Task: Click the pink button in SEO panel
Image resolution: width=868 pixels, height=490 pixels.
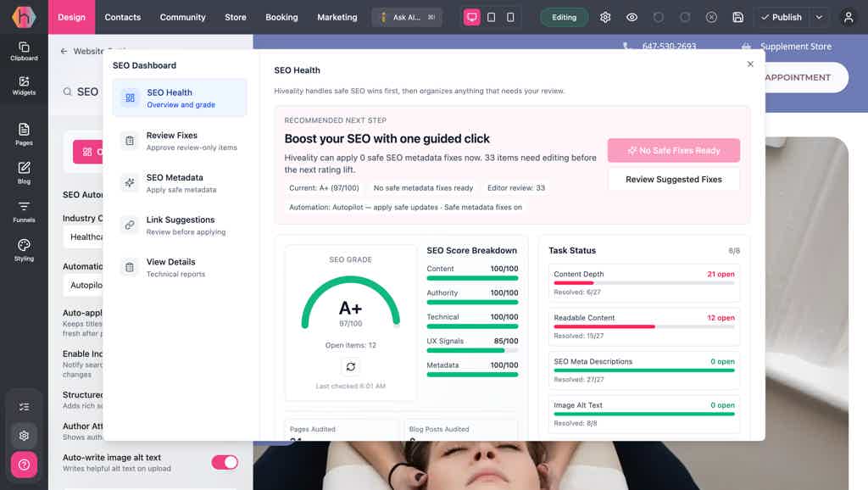Action: (x=87, y=152)
